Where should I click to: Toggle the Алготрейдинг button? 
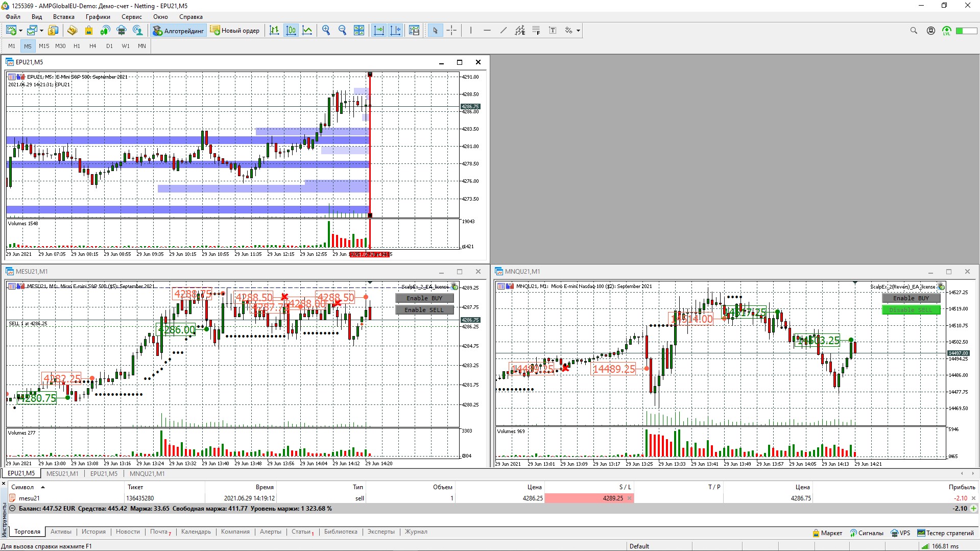tap(178, 31)
